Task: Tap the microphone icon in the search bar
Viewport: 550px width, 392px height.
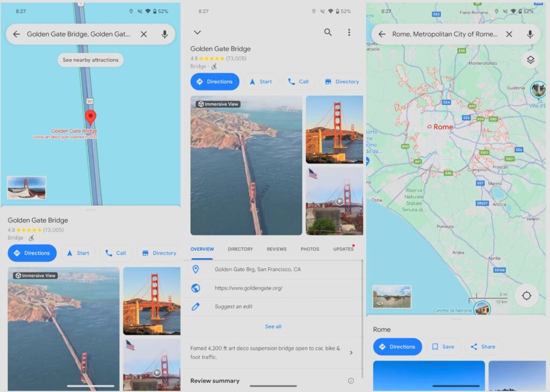Action: coord(165,34)
